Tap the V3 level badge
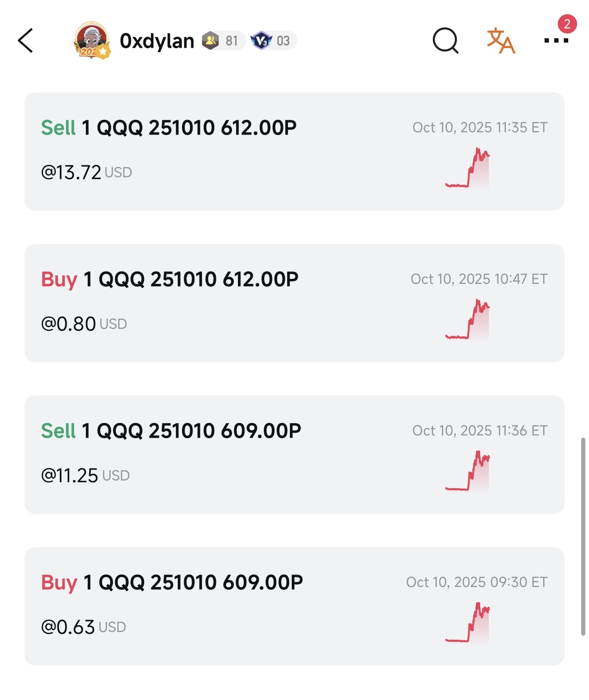 click(274, 40)
